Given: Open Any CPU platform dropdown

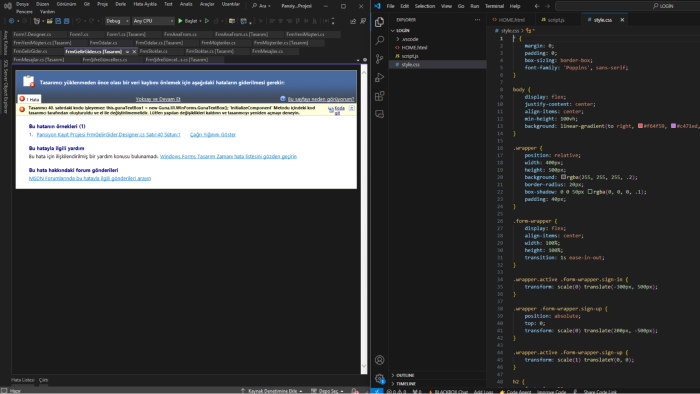Looking at the screenshot, I should (x=153, y=21).
